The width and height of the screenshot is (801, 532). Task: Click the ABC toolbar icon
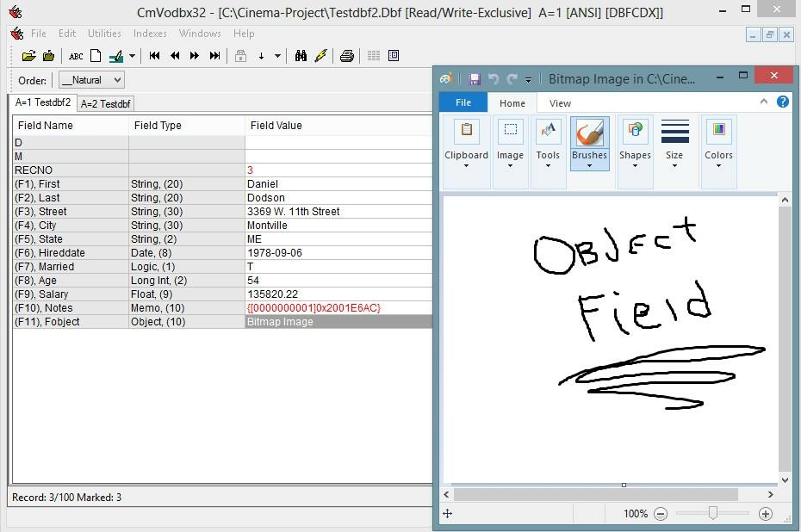76,56
